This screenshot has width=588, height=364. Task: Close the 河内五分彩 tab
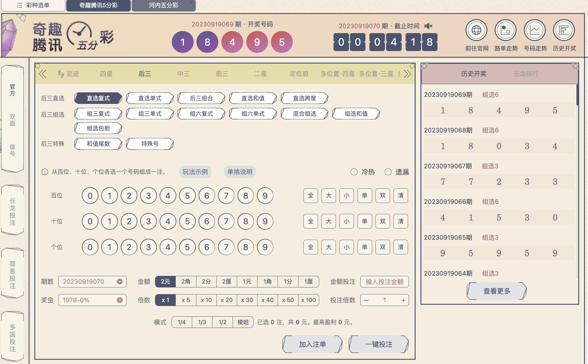[191, 2]
